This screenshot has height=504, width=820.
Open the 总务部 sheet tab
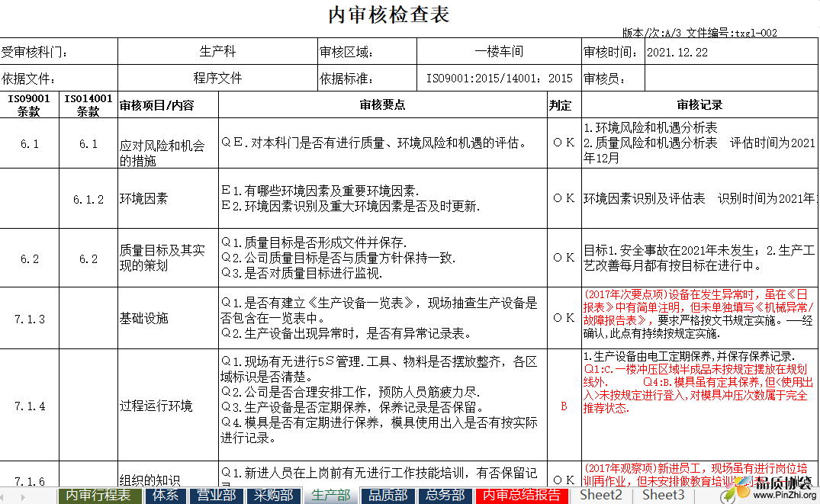click(445, 495)
